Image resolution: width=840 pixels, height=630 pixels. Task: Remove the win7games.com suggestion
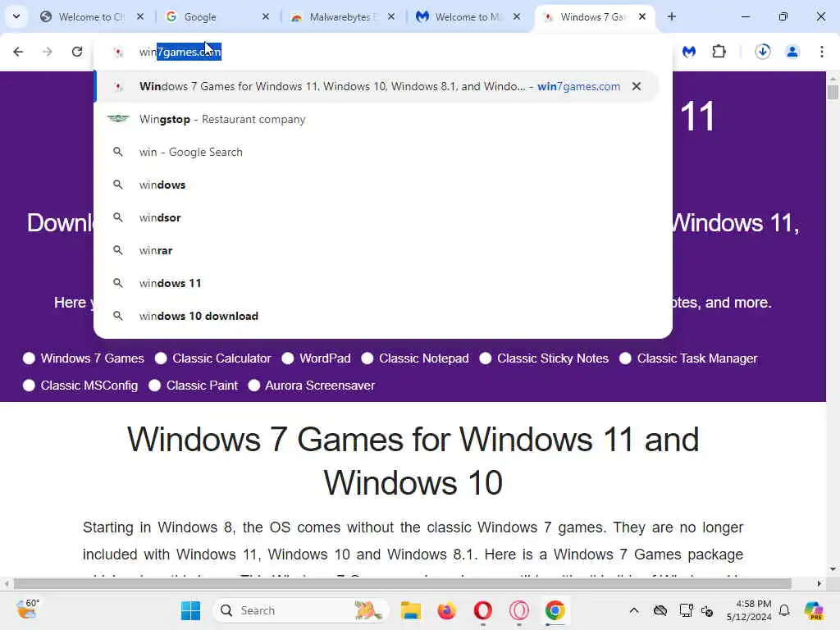point(637,86)
